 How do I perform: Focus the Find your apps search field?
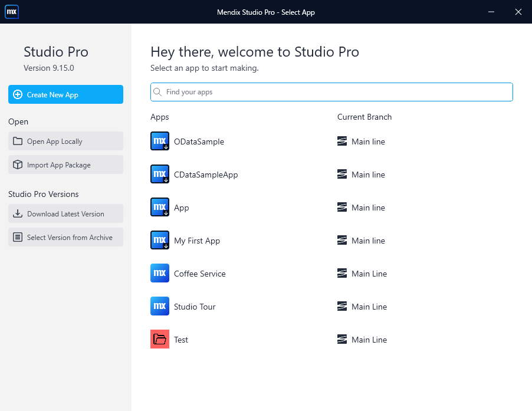pyautogui.click(x=331, y=92)
